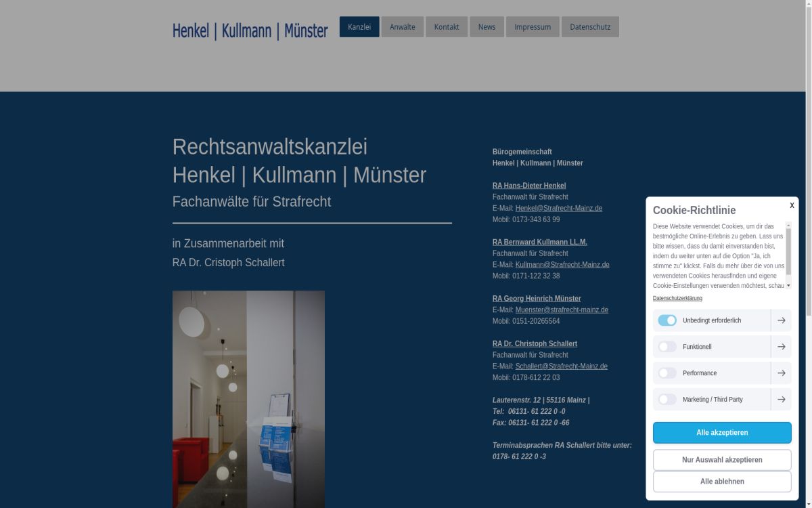Click the Alle akzeptieren button
Screen dimensions: 812x508
tap(721, 433)
